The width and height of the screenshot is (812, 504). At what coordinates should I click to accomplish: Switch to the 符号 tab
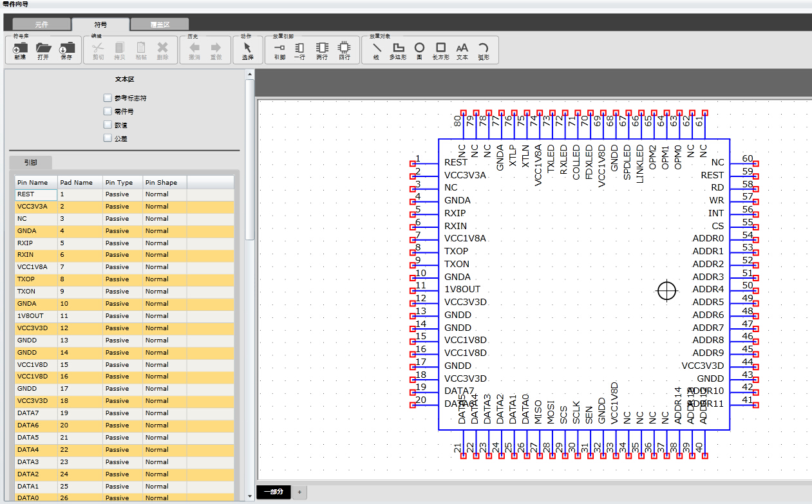click(x=100, y=24)
